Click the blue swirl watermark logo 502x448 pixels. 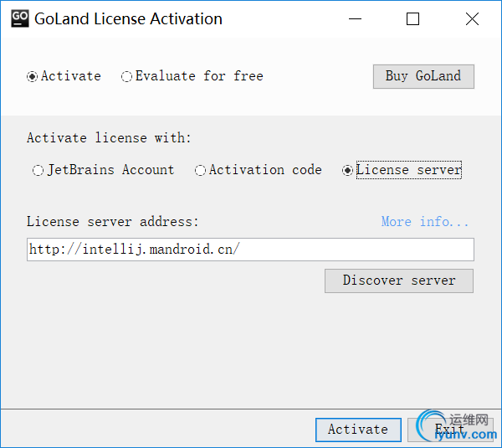pos(433,424)
